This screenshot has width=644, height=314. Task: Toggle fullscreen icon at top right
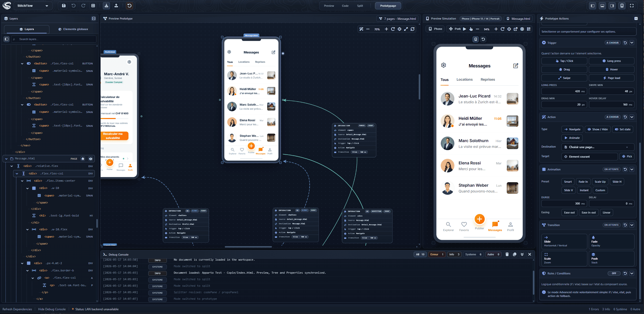coord(632,6)
